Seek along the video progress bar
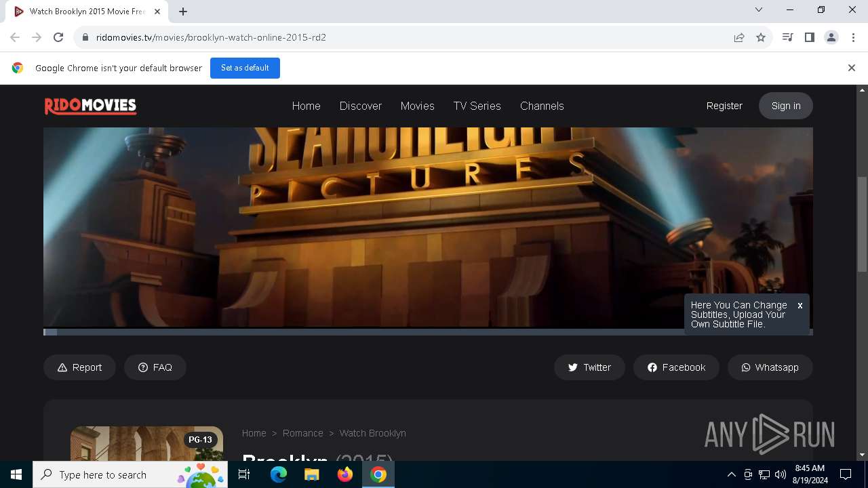The width and height of the screenshot is (868, 488). click(x=428, y=332)
